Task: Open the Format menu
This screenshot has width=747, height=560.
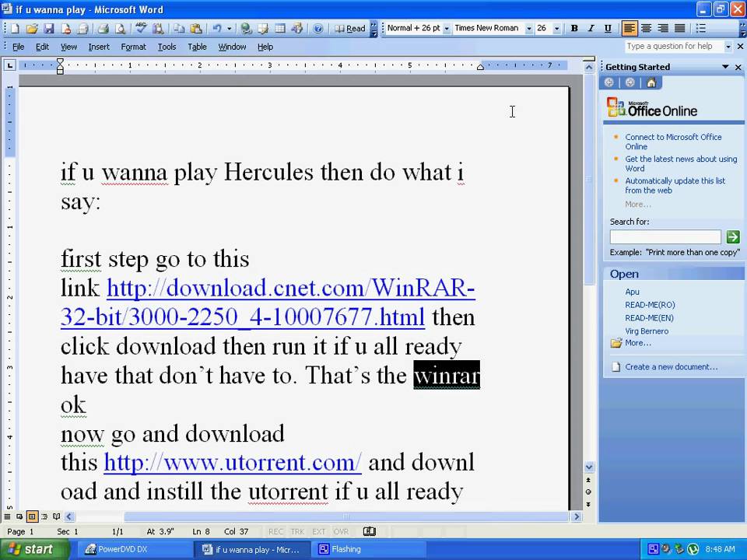Action: [x=133, y=47]
